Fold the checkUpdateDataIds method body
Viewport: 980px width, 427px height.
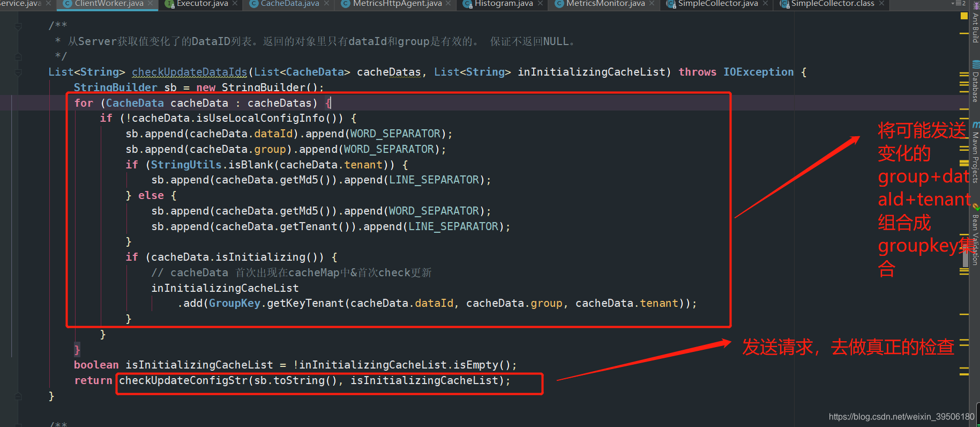(19, 72)
